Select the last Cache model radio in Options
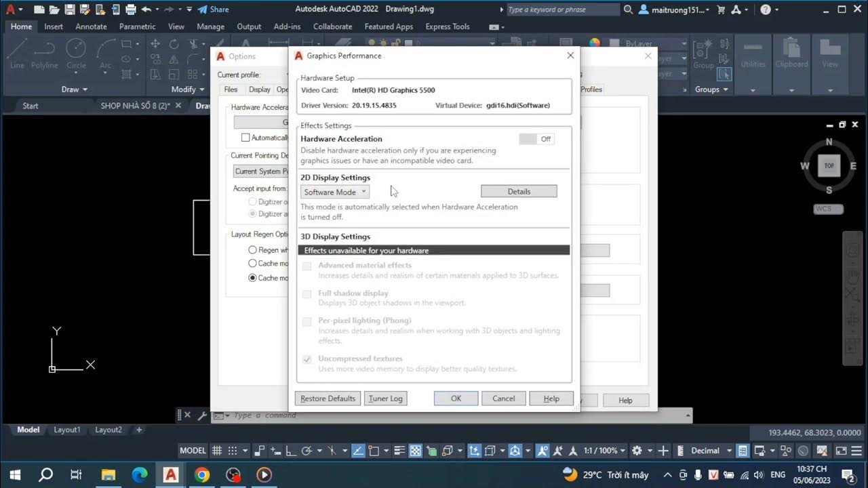The width and height of the screenshot is (868, 488). tap(252, 278)
